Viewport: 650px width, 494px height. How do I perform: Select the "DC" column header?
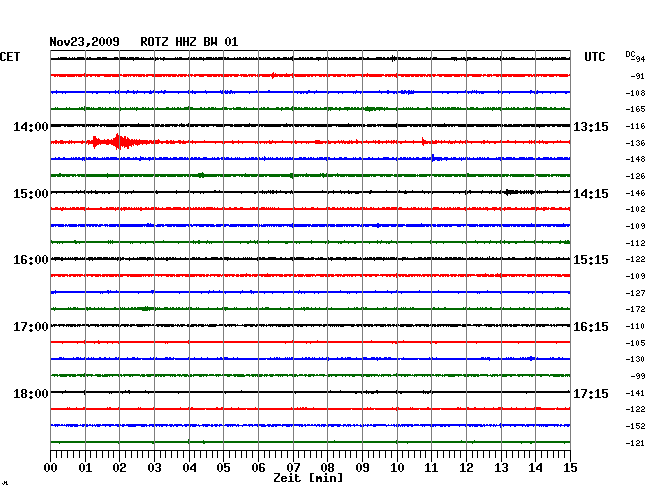tap(630, 54)
